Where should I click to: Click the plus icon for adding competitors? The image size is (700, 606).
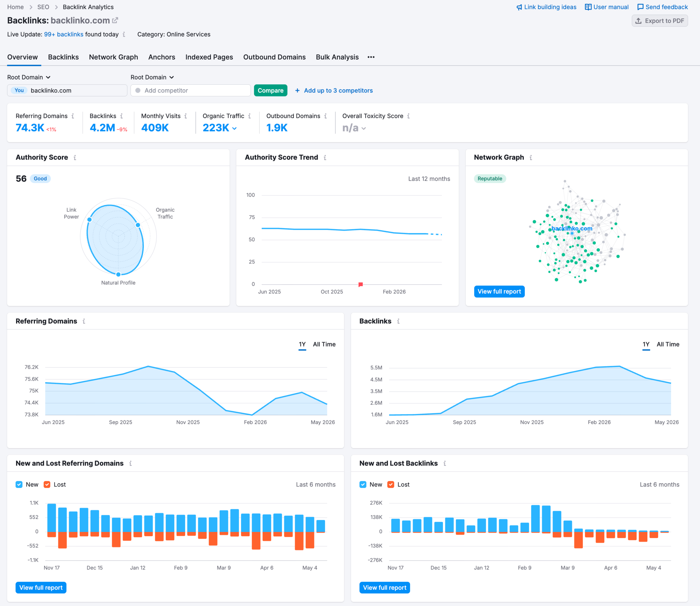(x=298, y=91)
